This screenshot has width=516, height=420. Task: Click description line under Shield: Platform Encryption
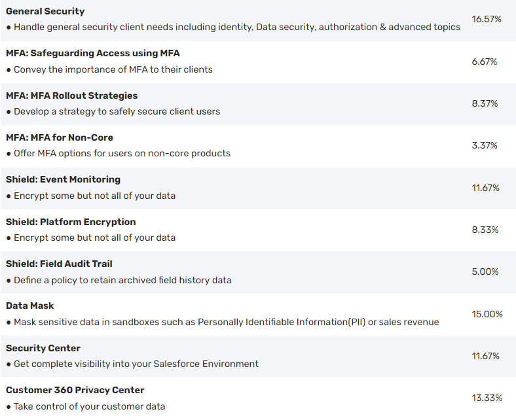[x=91, y=237]
